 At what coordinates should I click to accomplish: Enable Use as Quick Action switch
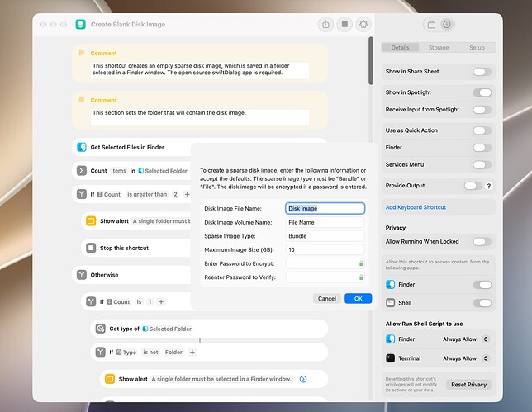point(482,130)
